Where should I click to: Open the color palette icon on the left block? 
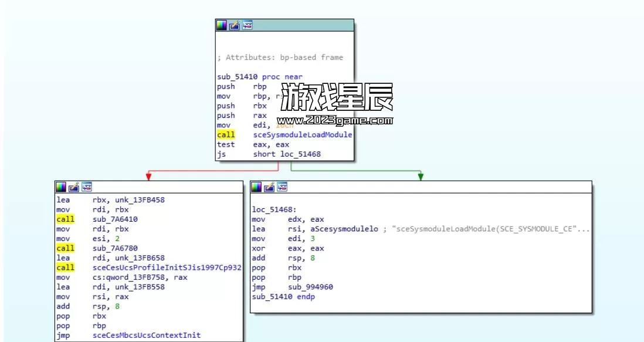coord(60,187)
